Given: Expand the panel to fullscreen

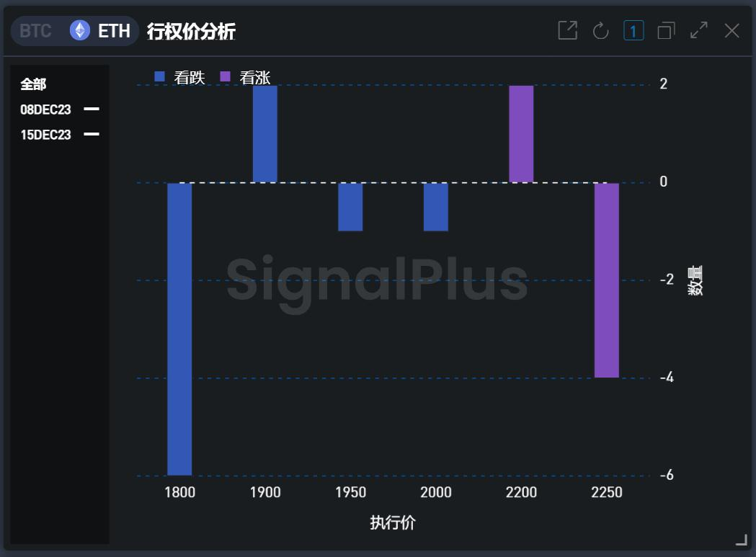Looking at the screenshot, I should coord(698,30).
